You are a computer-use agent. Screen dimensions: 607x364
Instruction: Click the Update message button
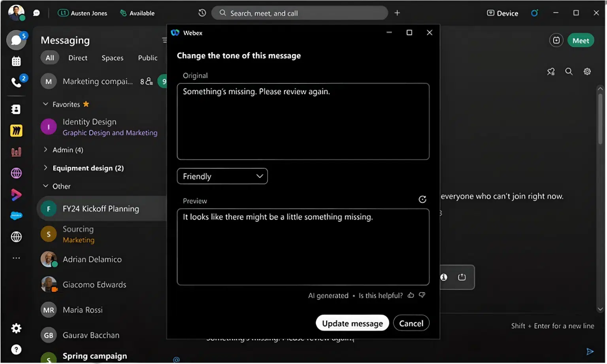[352, 323]
